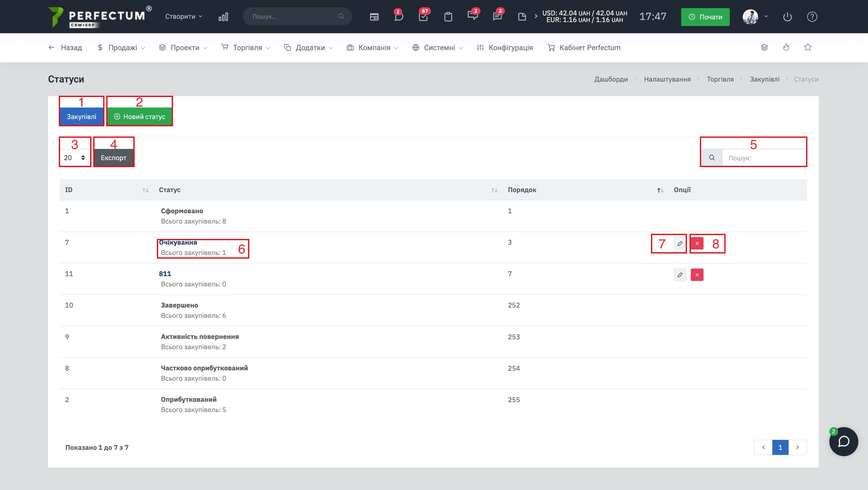868x490 pixels.
Task: Click the table search Пошук field
Action: tap(763, 158)
